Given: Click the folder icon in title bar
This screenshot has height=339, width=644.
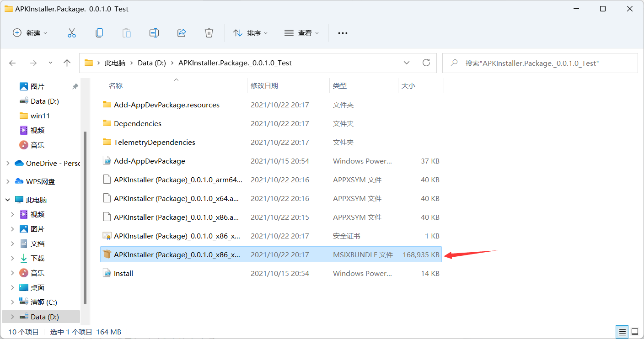Looking at the screenshot, I should [x=9, y=9].
